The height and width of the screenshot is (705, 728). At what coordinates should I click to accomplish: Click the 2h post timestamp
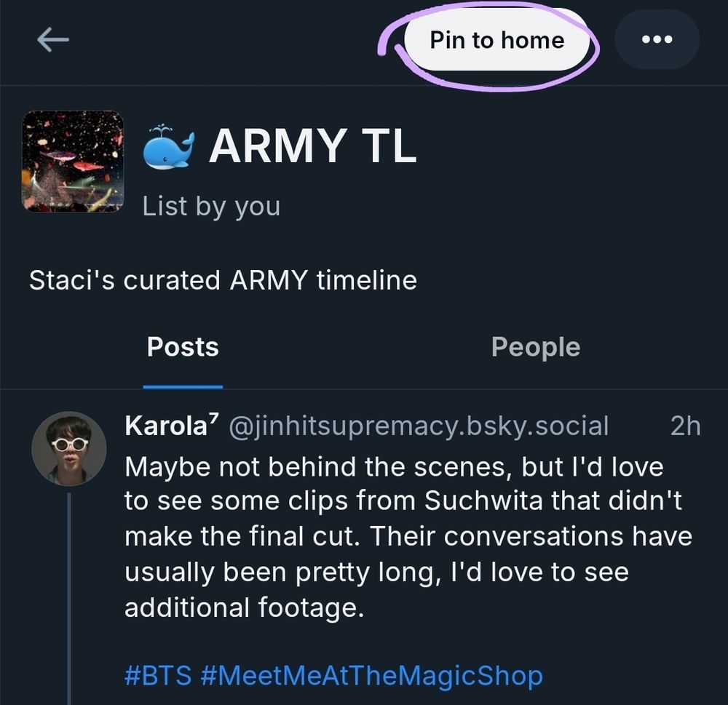pyautogui.click(x=684, y=426)
